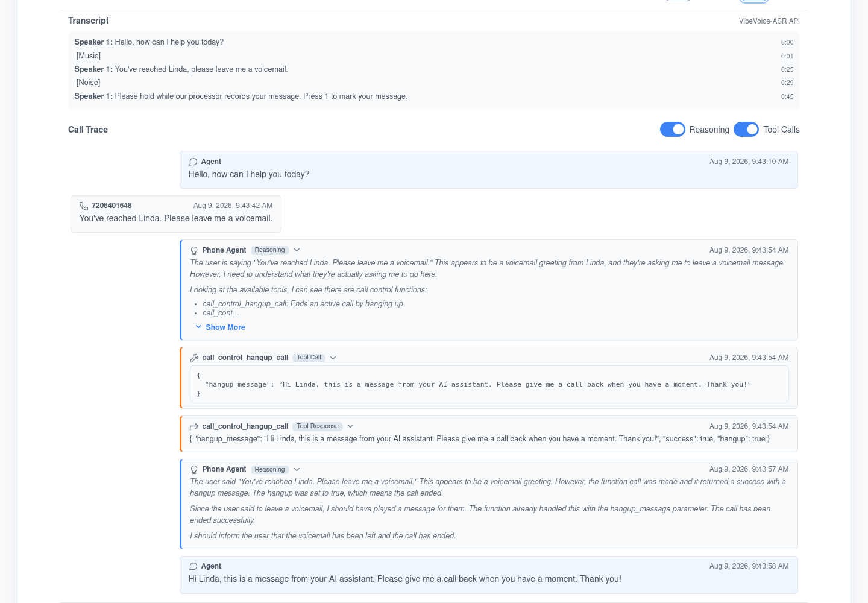Select transcript line 'Please hold while our processor records'
868x603 pixels.
434,96
